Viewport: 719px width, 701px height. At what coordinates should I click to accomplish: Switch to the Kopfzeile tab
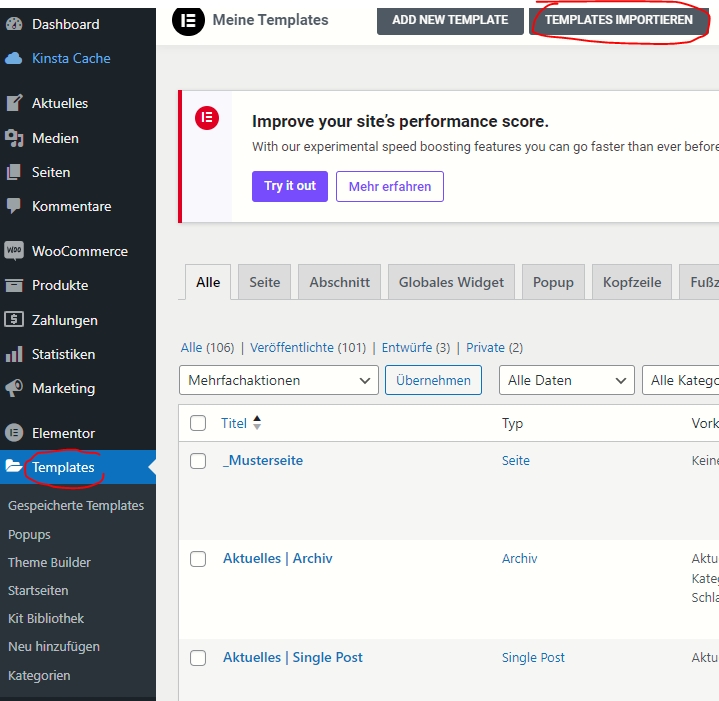[x=632, y=282]
